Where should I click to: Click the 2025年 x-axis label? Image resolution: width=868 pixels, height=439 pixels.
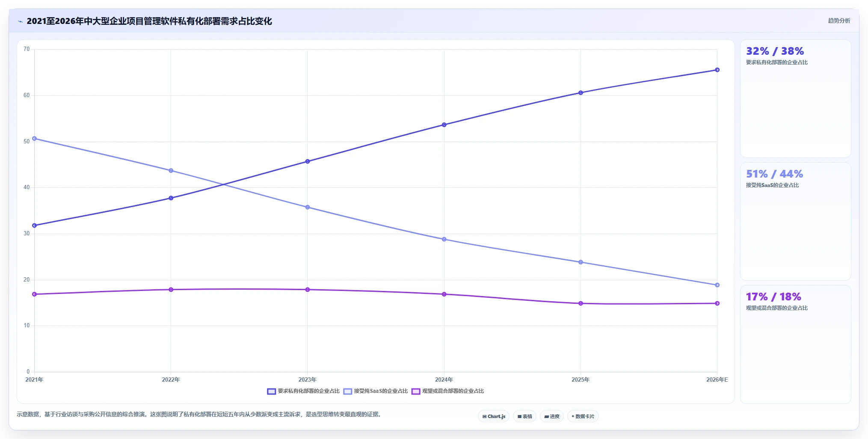[581, 380]
